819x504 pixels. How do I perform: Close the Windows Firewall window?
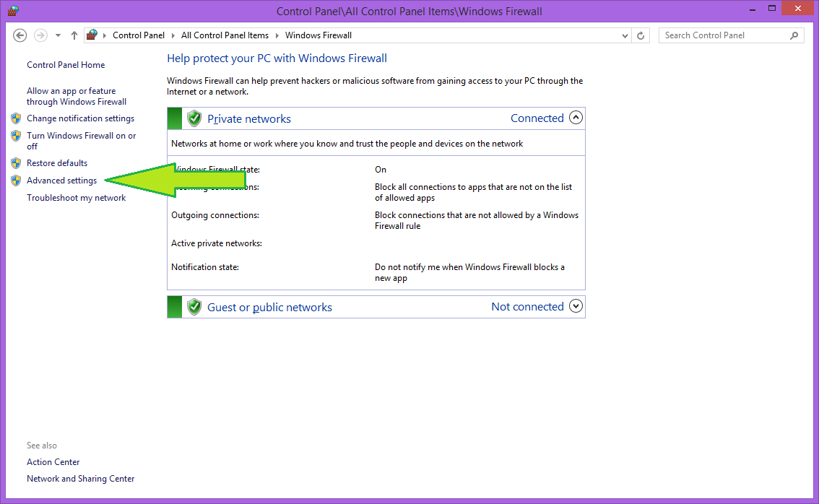pyautogui.click(x=797, y=9)
